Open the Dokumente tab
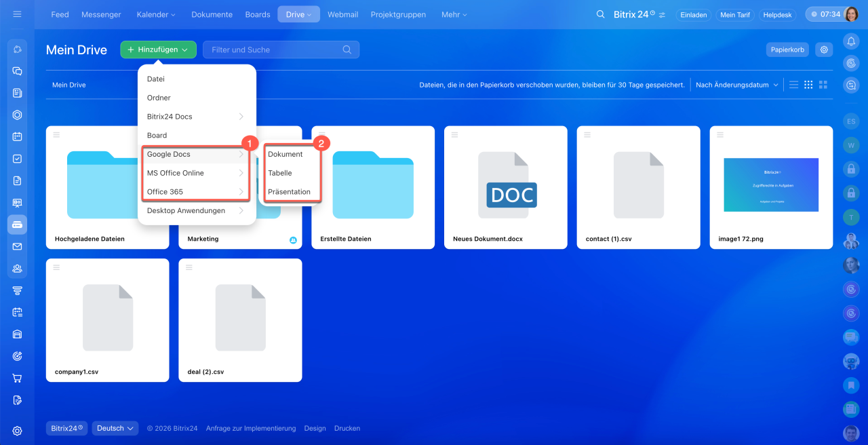 click(212, 14)
